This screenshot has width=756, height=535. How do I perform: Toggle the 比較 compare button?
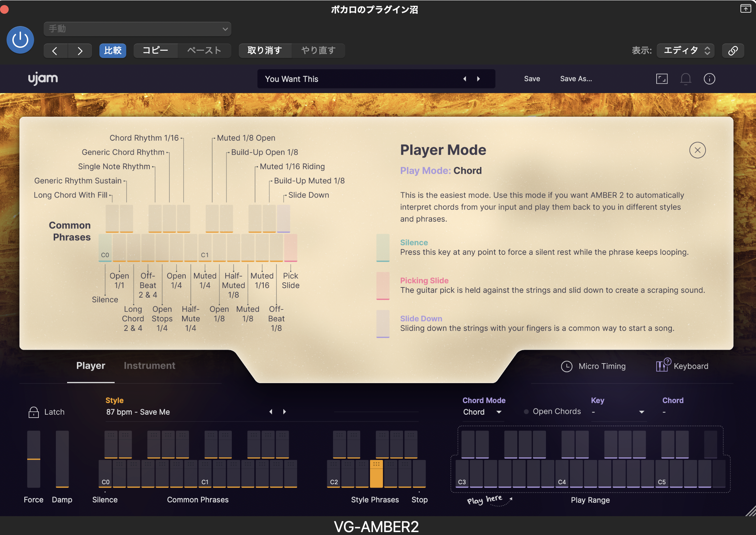click(113, 50)
